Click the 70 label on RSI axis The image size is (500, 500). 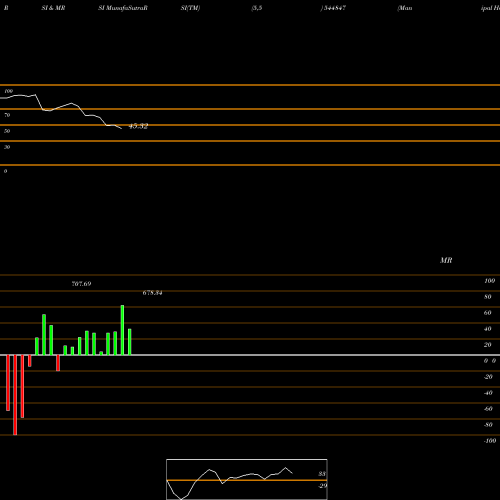coord(7,115)
